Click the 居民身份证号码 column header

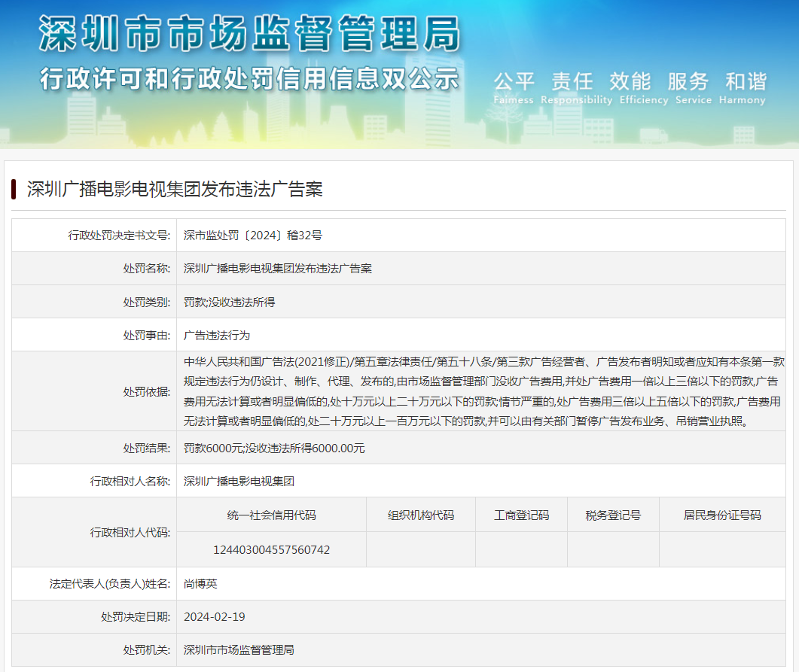pos(722,515)
